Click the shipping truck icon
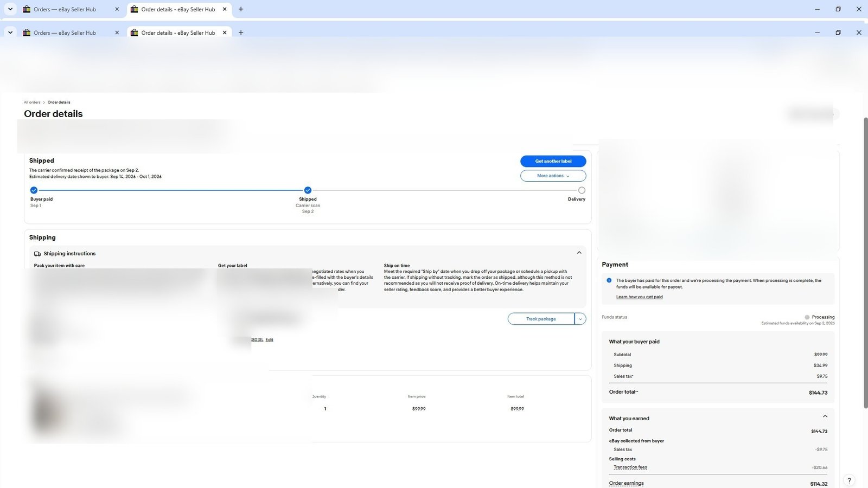The width and height of the screenshot is (868, 488). pos(37,254)
